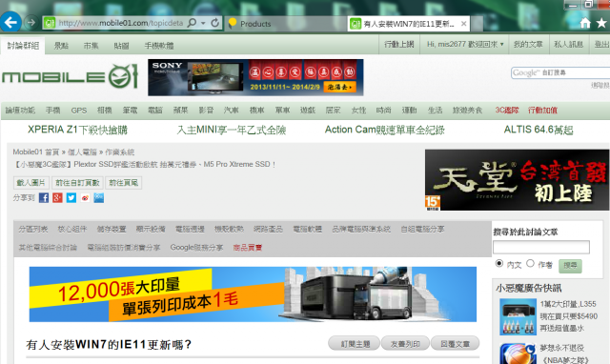Click the address bar URL field
Screen dimensions: 610x364
click(121, 23)
